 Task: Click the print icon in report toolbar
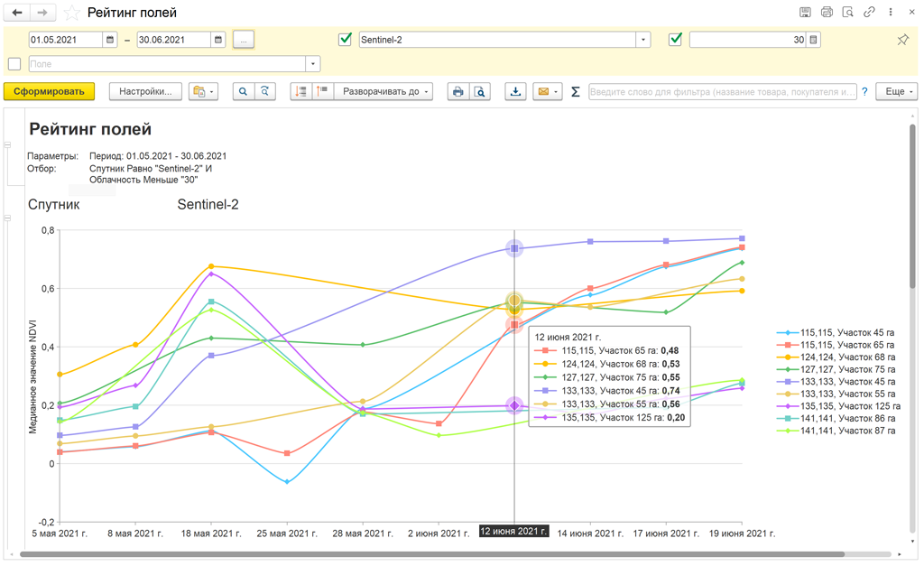pos(458,91)
